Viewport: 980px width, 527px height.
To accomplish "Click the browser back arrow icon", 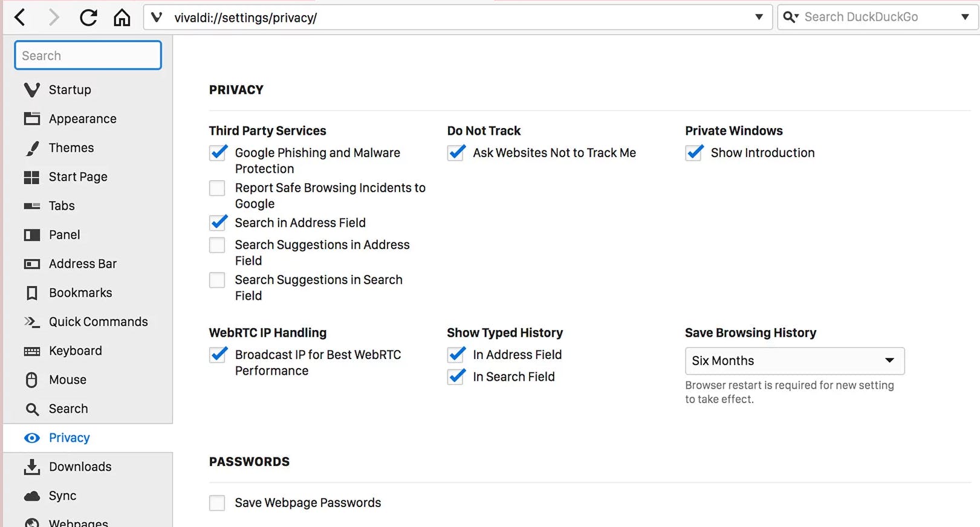I will [20, 18].
